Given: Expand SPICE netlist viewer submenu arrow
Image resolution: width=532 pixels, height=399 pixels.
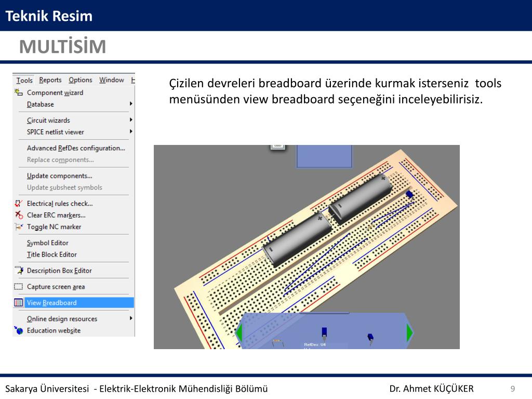Looking at the screenshot, I should coord(131,131).
